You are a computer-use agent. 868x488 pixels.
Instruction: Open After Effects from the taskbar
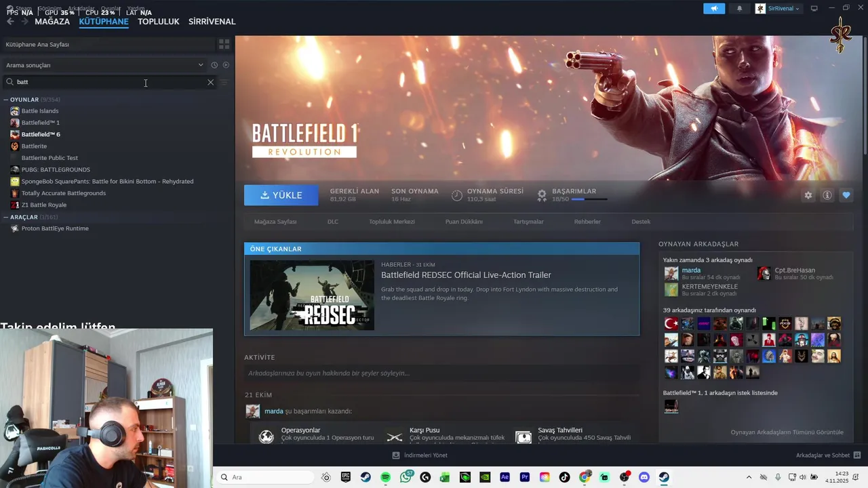click(505, 477)
